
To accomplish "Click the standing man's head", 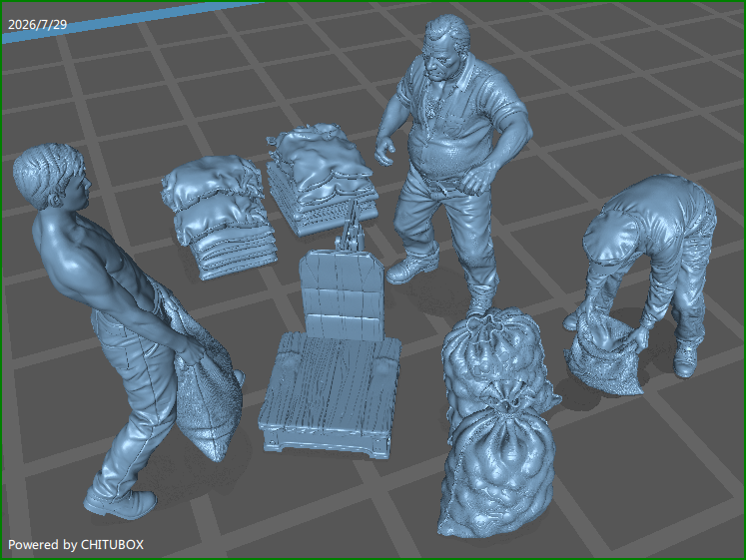I will 446,49.
